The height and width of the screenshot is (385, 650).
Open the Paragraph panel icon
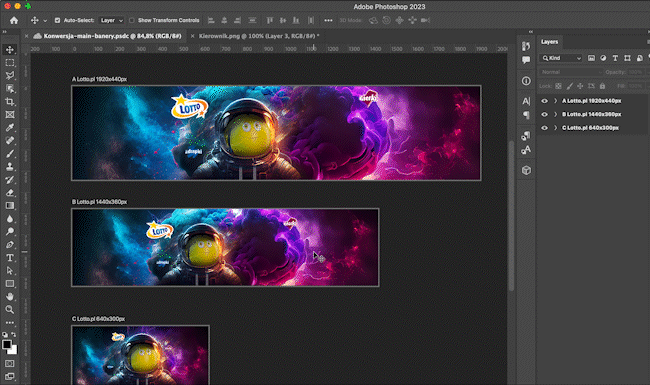point(526,115)
